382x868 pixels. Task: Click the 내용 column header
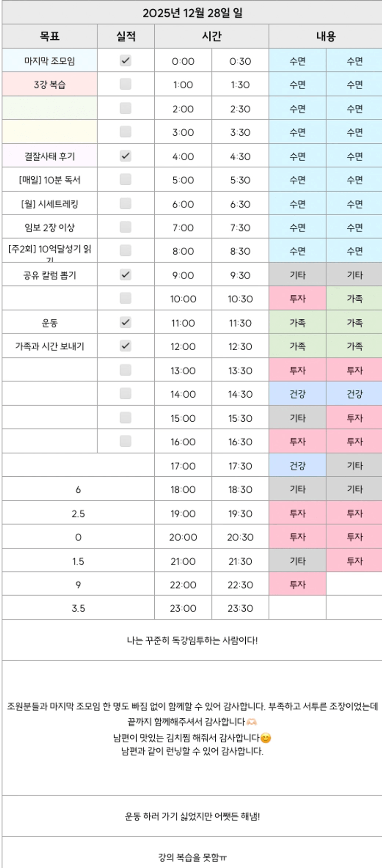[326, 36]
